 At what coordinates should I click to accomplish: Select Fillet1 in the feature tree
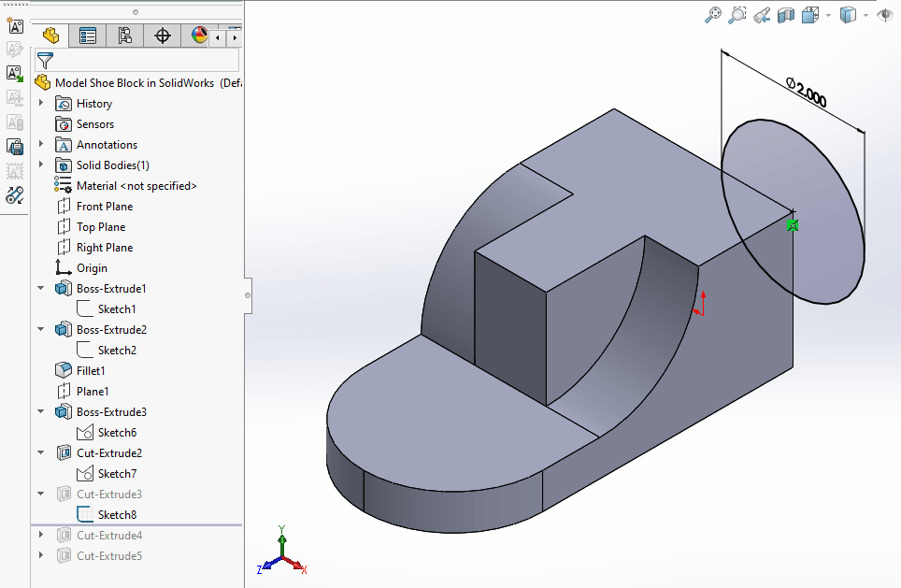tap(91, 371)
